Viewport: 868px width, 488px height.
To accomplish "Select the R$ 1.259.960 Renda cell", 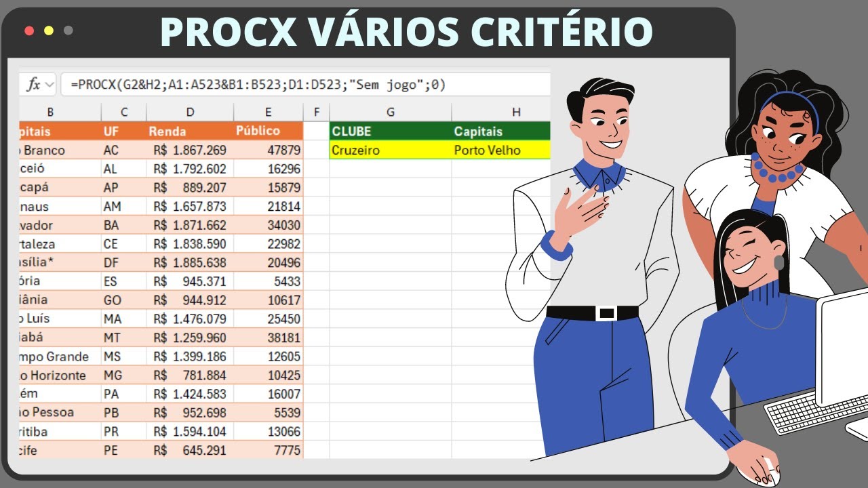I will click(x=190, y=338).
